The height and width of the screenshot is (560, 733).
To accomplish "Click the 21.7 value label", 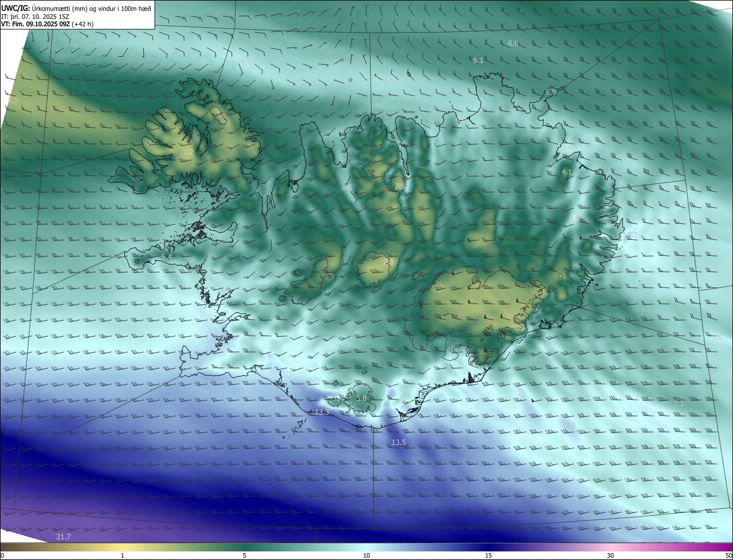I will click(x=64, y=537).
